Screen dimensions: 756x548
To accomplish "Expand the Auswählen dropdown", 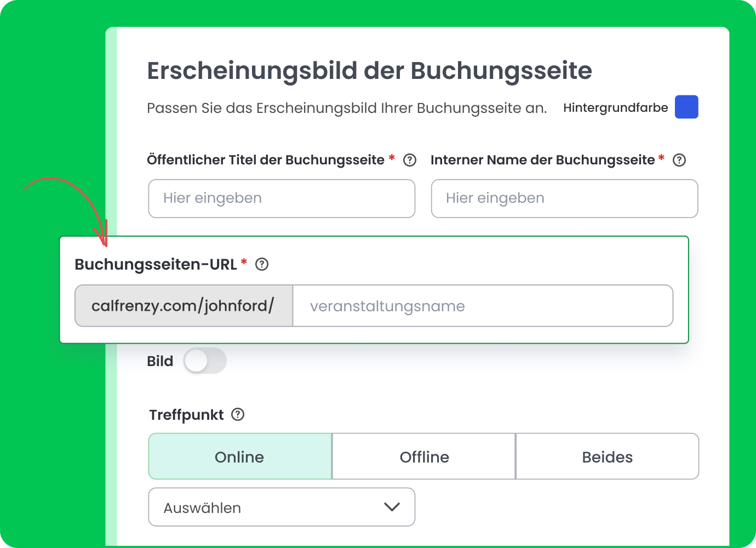I will 282,507.
